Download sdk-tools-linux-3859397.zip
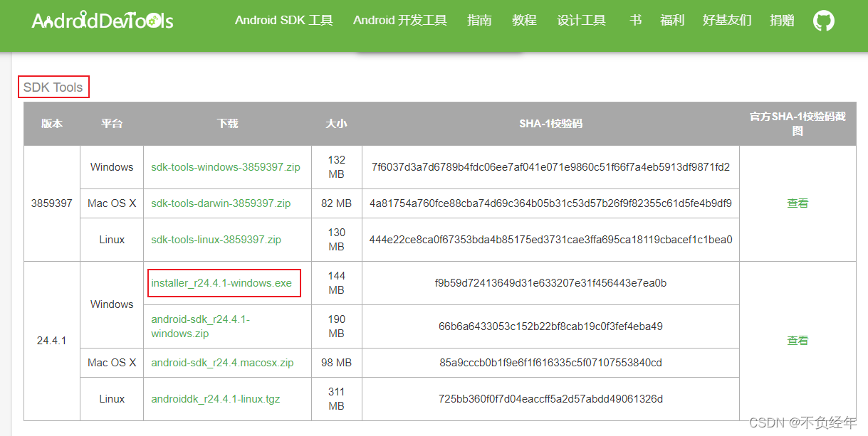Viewport: 868px width, 436px height. coord(216,240)
